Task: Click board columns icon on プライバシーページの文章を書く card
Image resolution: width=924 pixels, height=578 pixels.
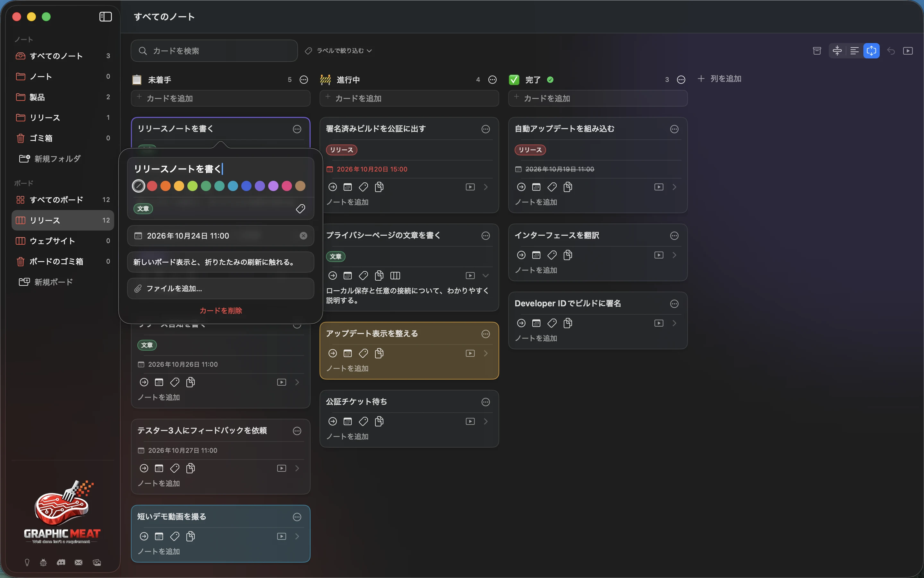Action: click(x=395, y=276)
